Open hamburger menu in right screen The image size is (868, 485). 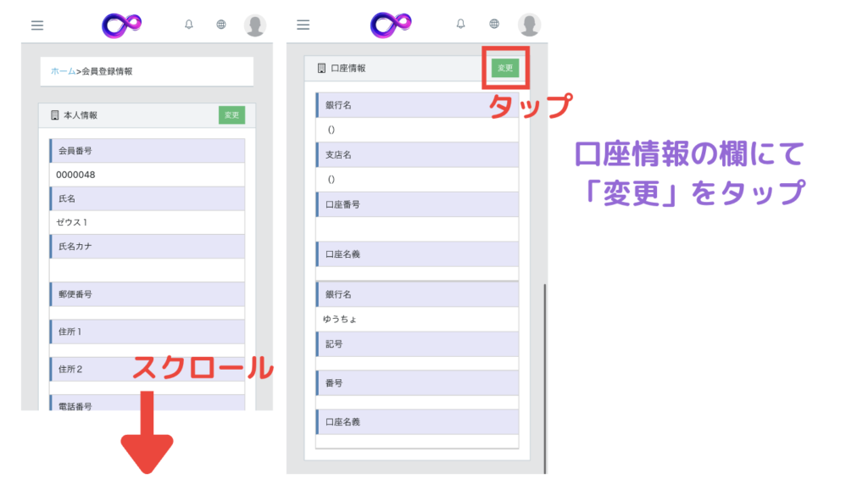[303, 25]
